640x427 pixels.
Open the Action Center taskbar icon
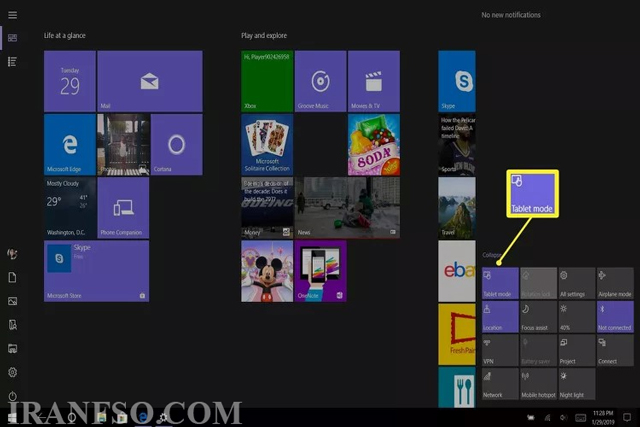pos(627,417)
